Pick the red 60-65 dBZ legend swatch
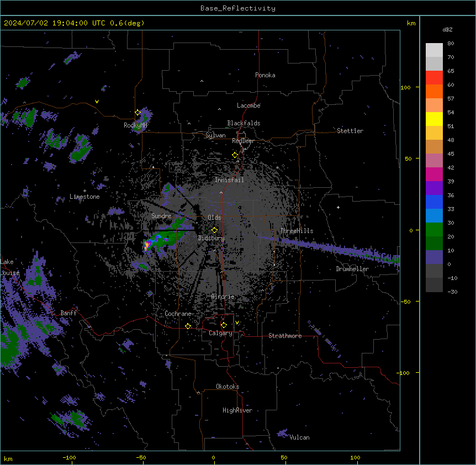 pos(434,77)
